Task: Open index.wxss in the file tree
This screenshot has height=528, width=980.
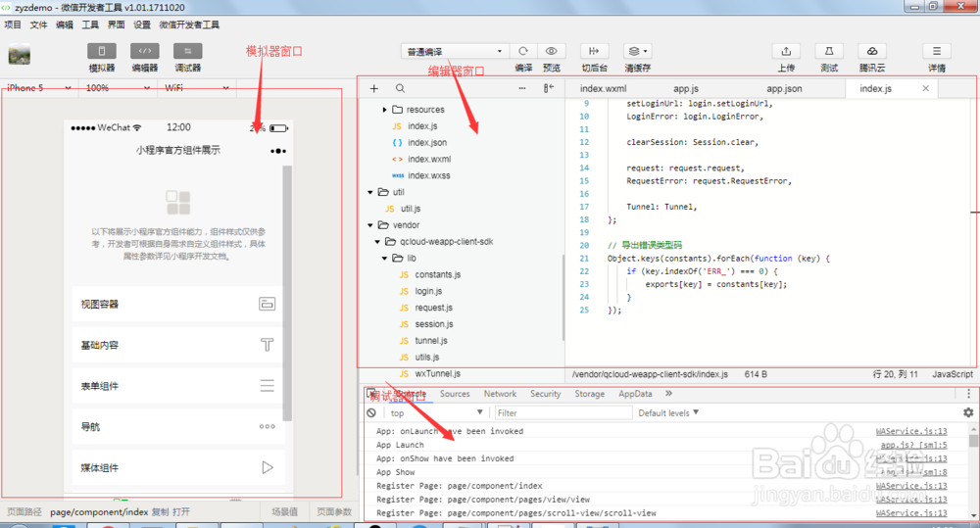Action: 429,175
